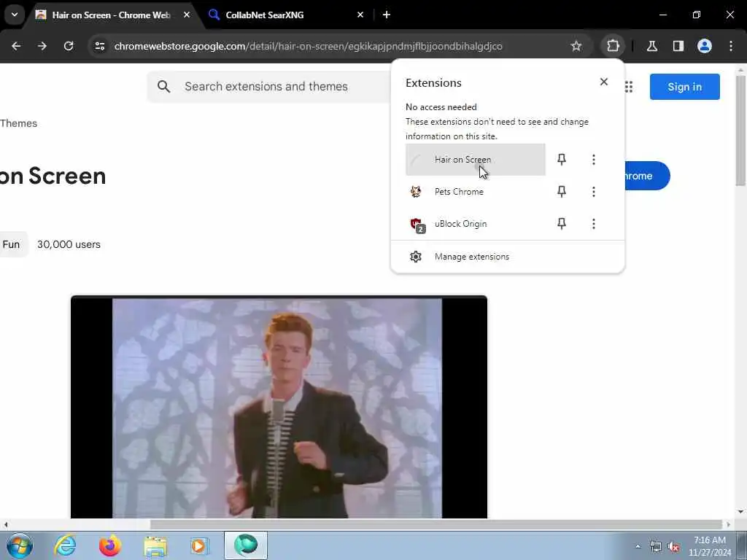This screenshot has width=747, height=560.
Task: Open the Fun category chip
Action: [x=12, y=244]
